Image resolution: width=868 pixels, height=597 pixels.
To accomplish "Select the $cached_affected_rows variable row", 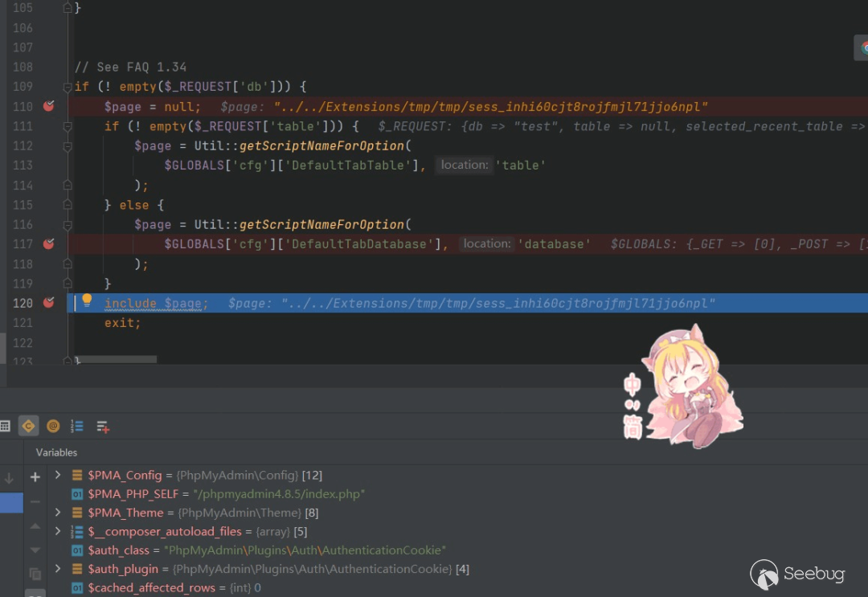I will [x=457, y=587].
